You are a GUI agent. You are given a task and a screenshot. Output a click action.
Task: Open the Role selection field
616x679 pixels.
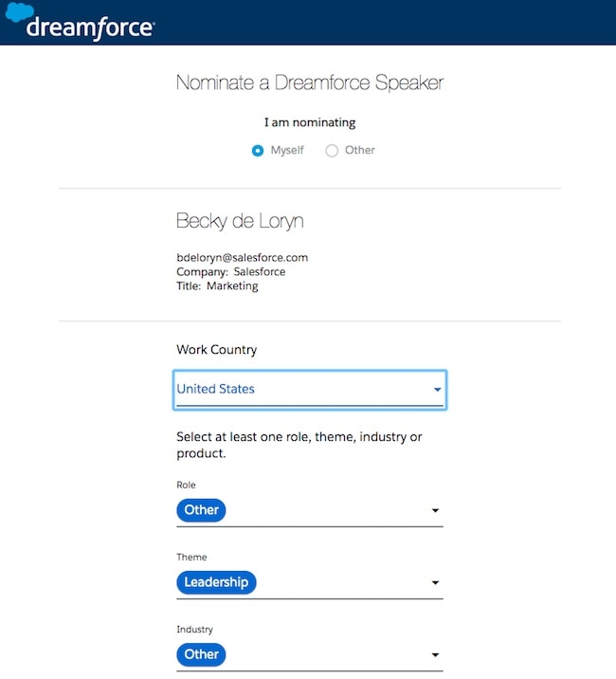pos(322,510)
